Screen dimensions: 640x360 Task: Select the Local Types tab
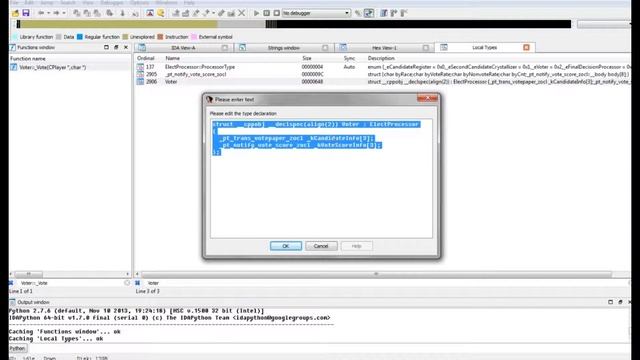click(484, 47)
